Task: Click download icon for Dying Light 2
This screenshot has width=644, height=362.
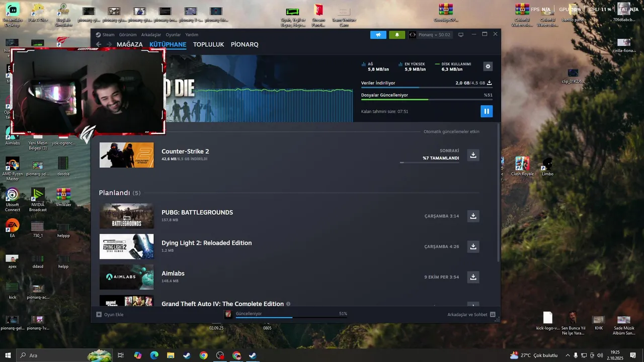Action: 473,246
